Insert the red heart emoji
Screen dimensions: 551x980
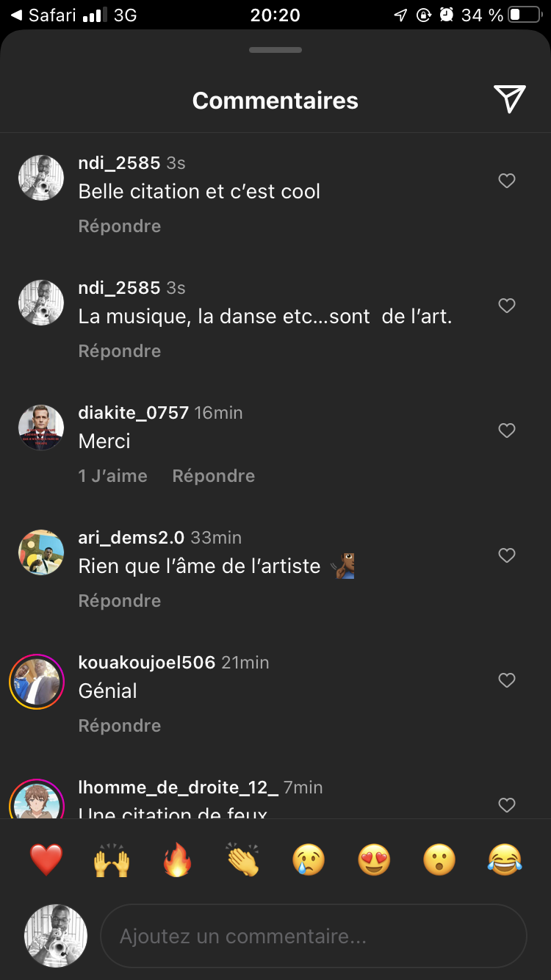click(46, 860)
